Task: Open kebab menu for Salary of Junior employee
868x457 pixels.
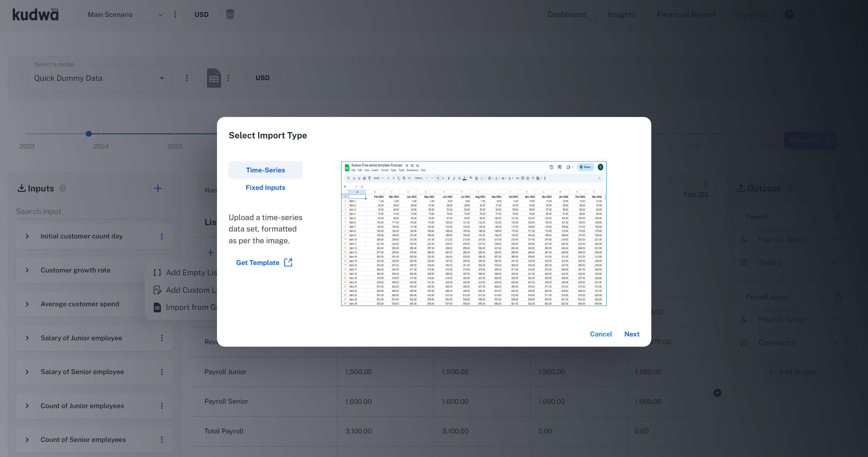Action: point(162,338)
